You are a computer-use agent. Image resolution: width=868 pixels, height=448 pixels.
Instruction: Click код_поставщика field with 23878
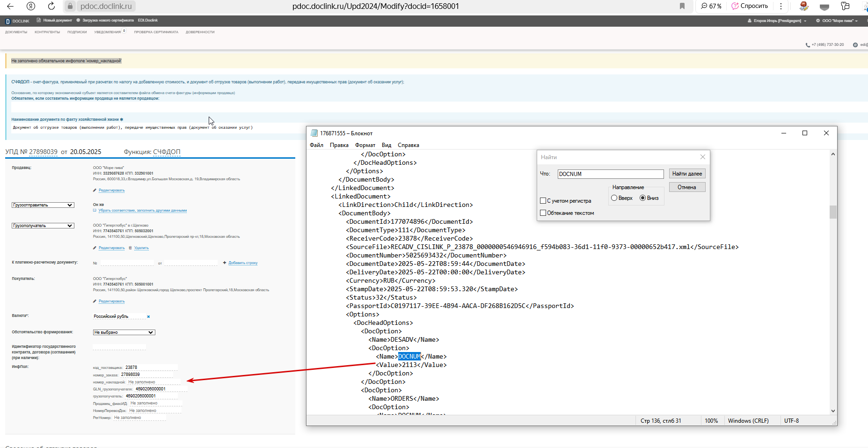point(151,367)
